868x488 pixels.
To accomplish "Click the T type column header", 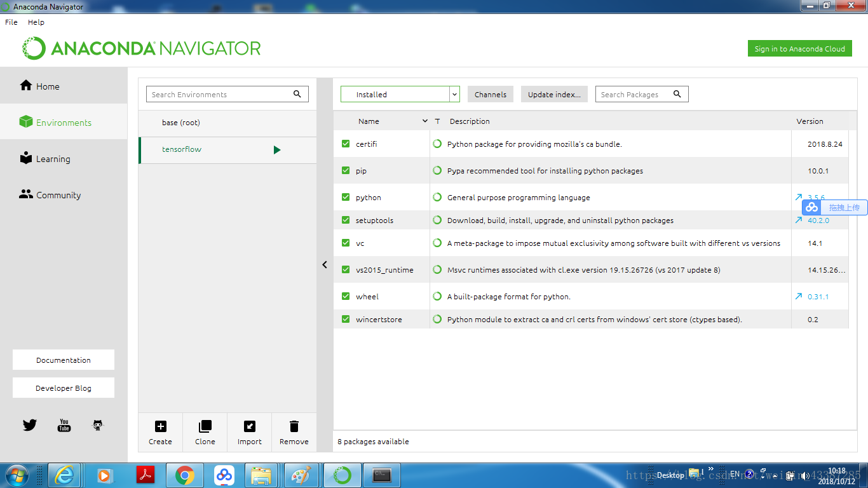I will click(x=437, y=121).
